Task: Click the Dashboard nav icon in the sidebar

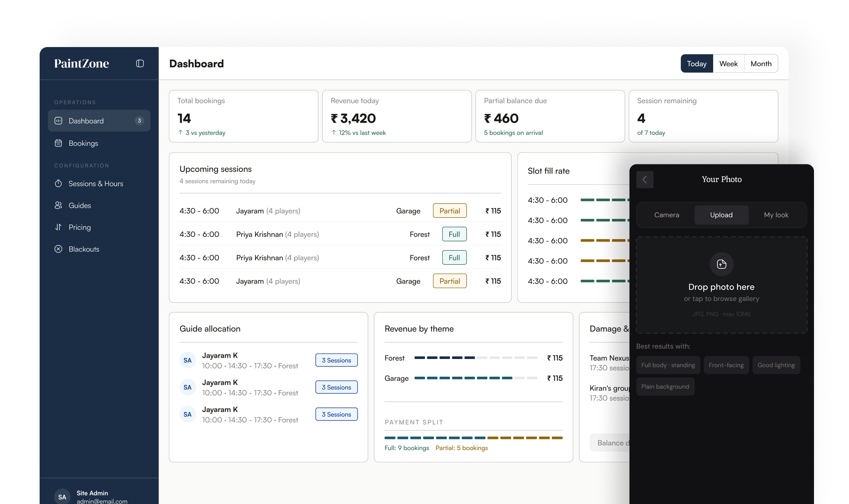Action: point(58,121)
